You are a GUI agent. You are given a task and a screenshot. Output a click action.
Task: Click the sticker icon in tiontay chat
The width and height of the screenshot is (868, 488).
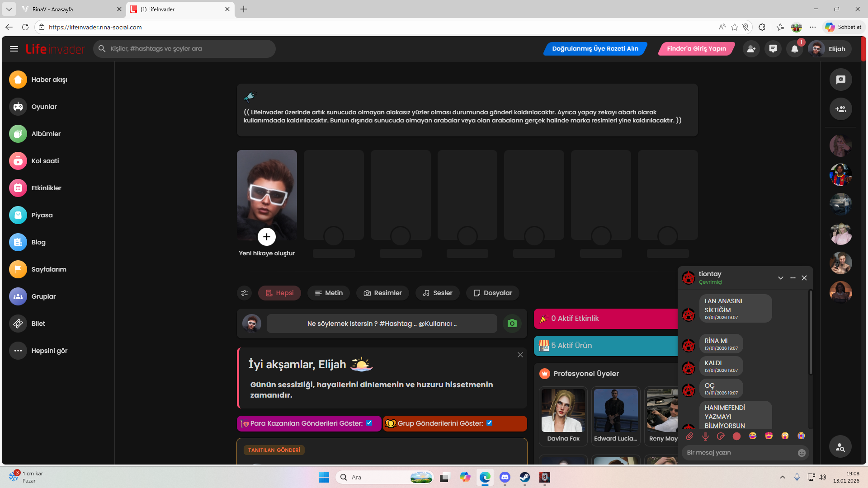(x=721, y=436)
